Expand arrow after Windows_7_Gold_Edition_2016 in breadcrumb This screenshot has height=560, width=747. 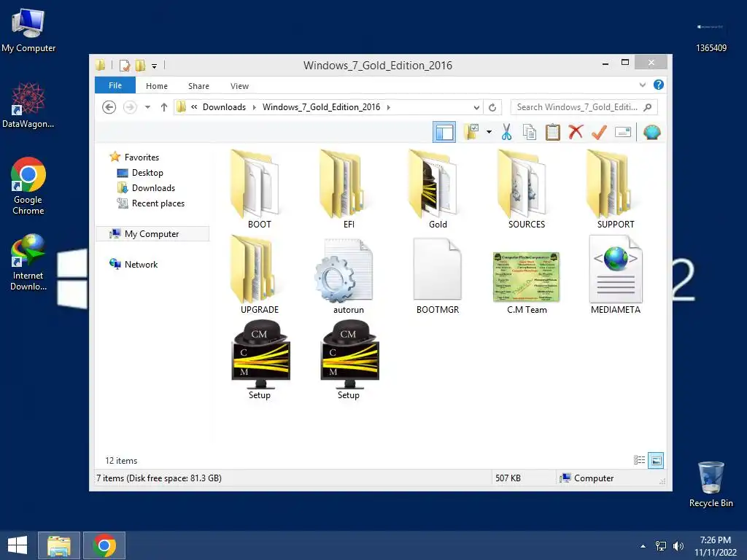[389, 107]
